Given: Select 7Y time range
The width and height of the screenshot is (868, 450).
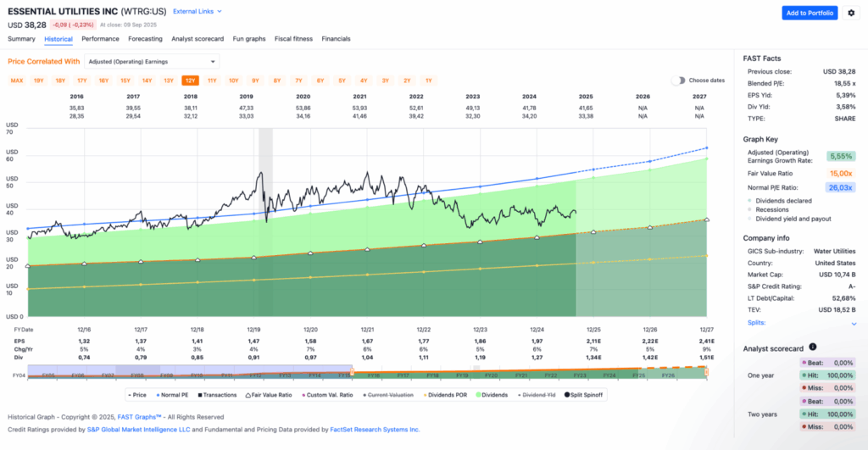Looking at the screenshot, I should point(298,81).
